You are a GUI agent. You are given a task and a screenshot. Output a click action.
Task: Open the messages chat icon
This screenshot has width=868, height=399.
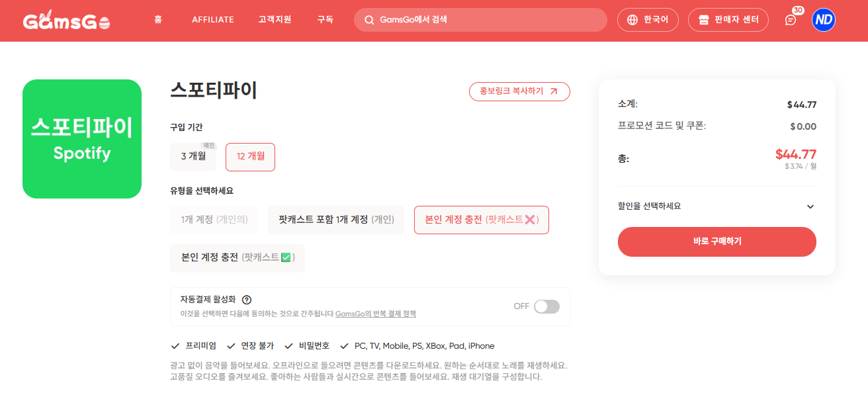pyautogui.click(x=790, y=21)
